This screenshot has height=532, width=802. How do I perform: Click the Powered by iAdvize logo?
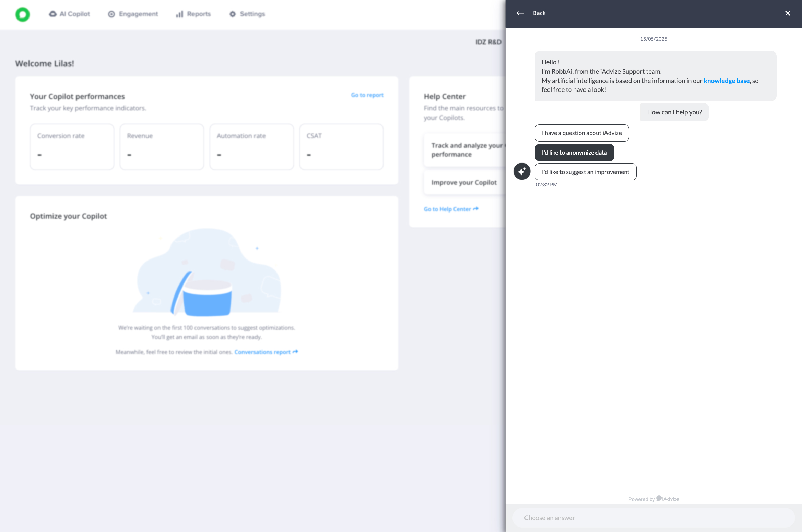(x=667, y=499)
